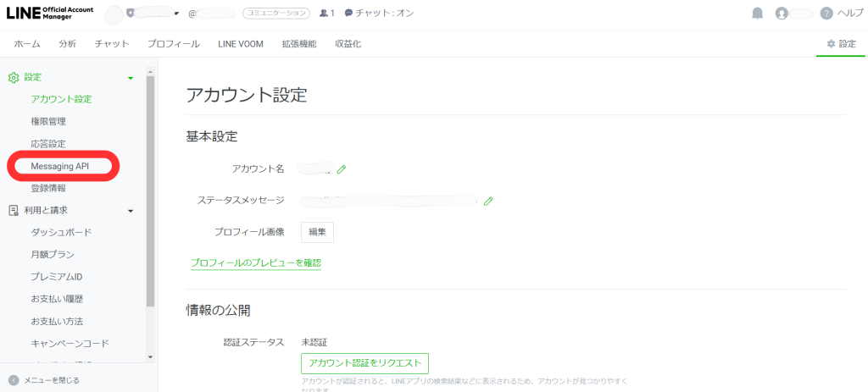Collapse the 設定 sidebar section arrow
This screenshot has width=868, height=392.
[131, 79]
